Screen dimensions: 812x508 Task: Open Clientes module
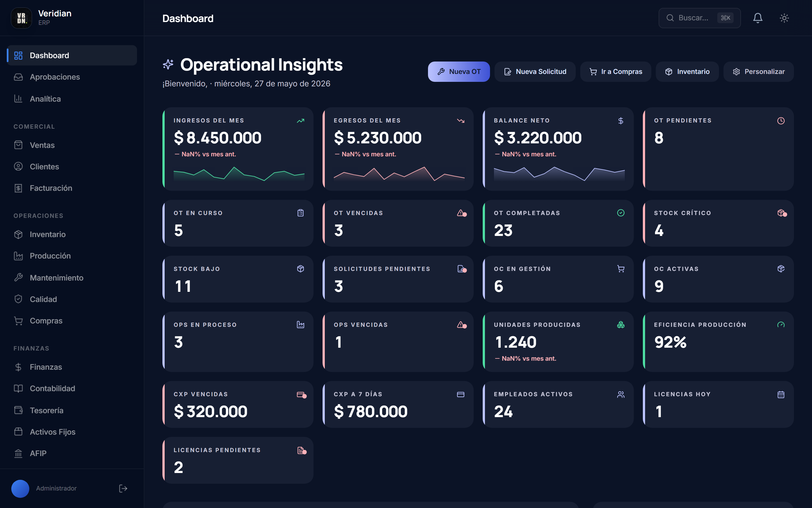coord(72,167)
